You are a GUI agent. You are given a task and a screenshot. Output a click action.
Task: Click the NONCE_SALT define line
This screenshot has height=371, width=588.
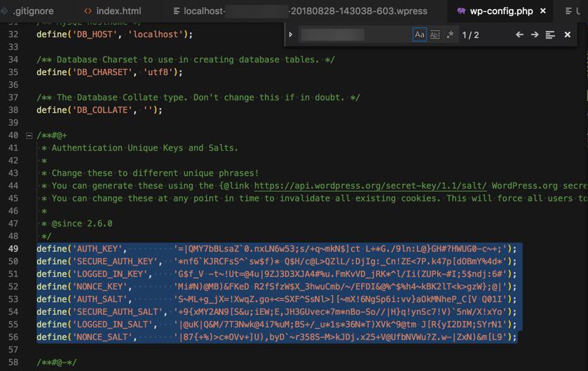coord(276,337)
